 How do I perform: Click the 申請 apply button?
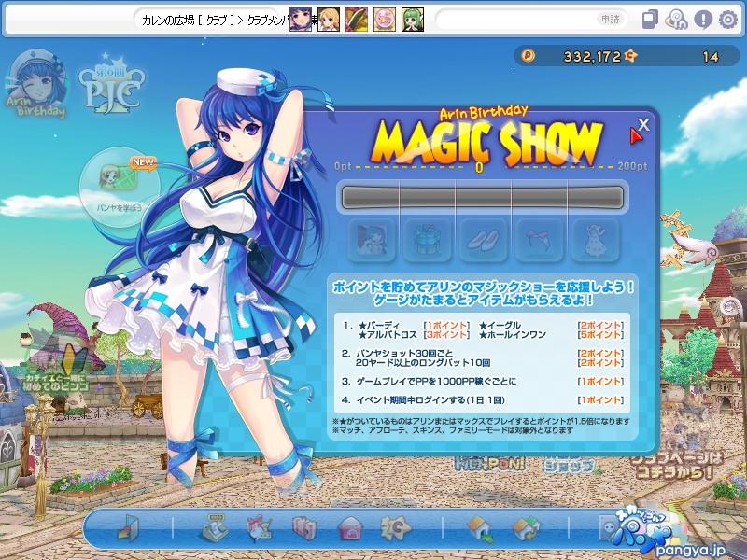pos(611,20)
